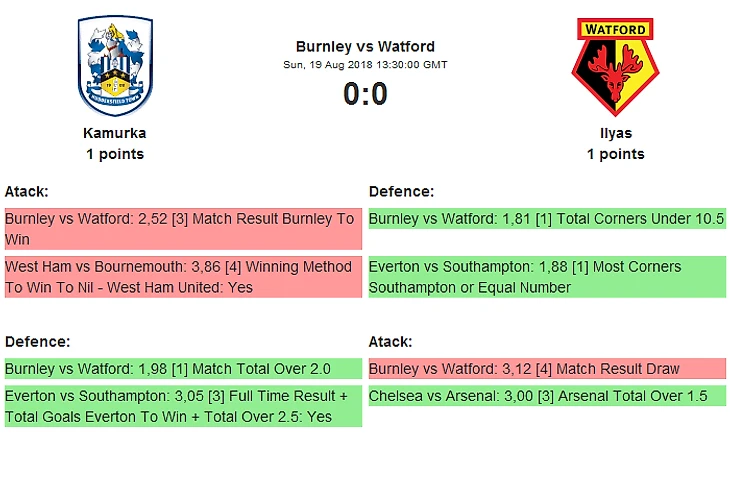Click the 0:0 score display
Screen dimensions: 730x480
(365, 94)
